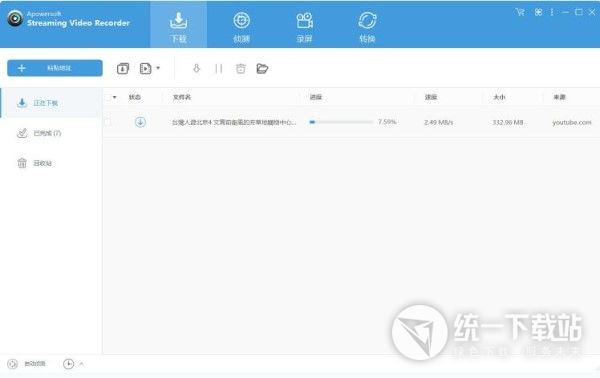Screen dimensions: 600x378
Task: Click the File Name column header
Action: coord(182,97)
